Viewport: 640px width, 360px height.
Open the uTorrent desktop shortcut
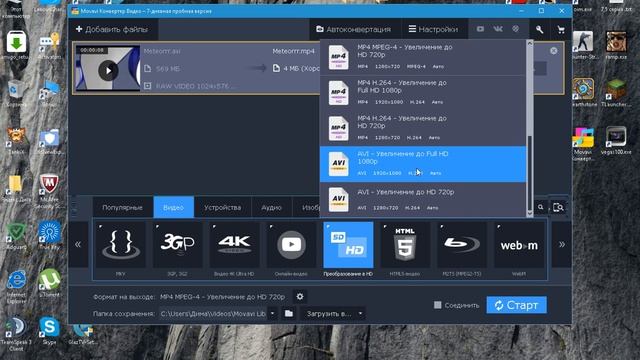[x=49, y=282]
